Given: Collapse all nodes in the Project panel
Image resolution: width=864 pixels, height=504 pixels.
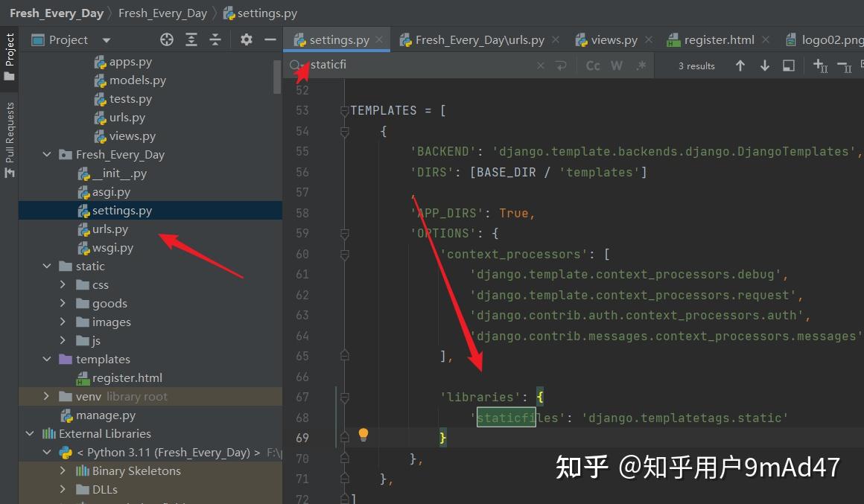Looking at the screenshot, I should [x=213, y=39].
